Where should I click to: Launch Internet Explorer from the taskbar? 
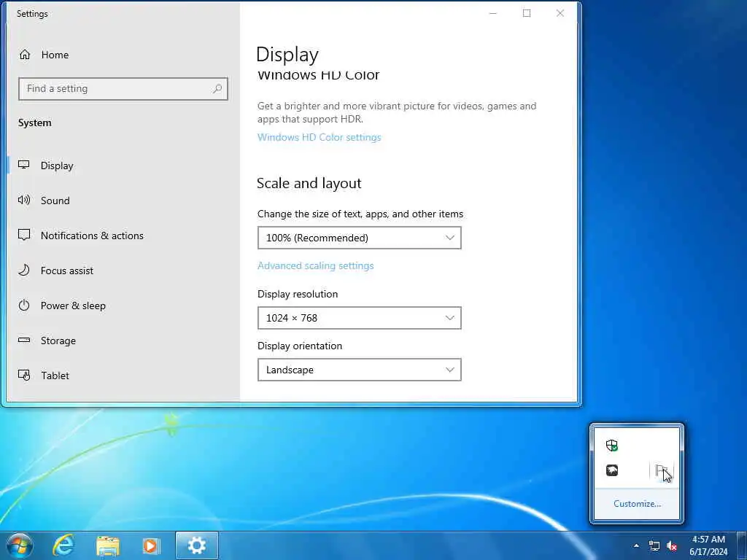tap(63, 545)
